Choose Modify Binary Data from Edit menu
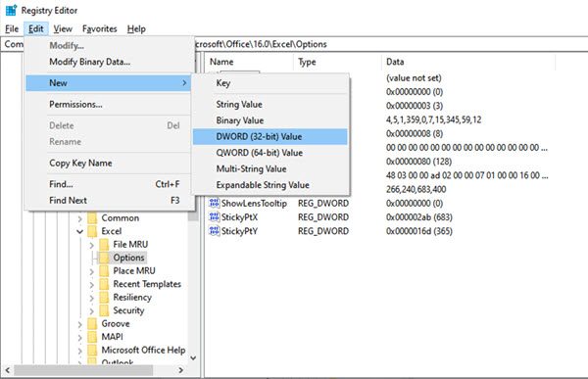588x379 pixels. coord(109,62)
